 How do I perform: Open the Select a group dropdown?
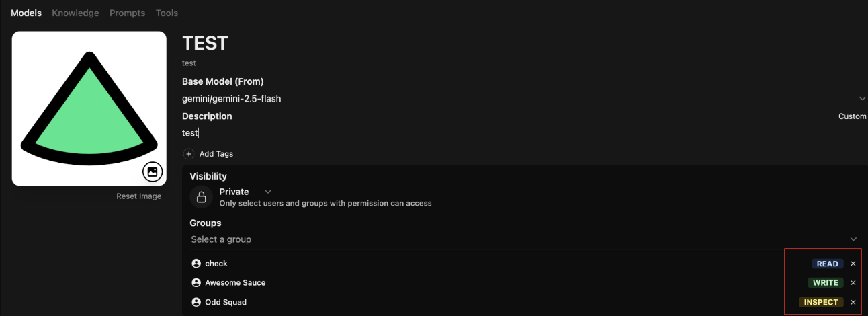(x=853, y=239)
